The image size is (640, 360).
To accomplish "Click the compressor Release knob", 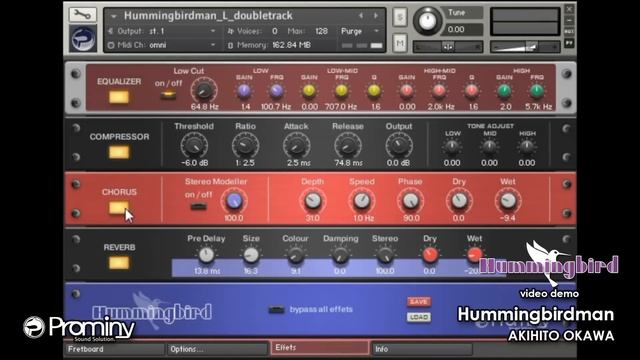I will click(348, 146).
